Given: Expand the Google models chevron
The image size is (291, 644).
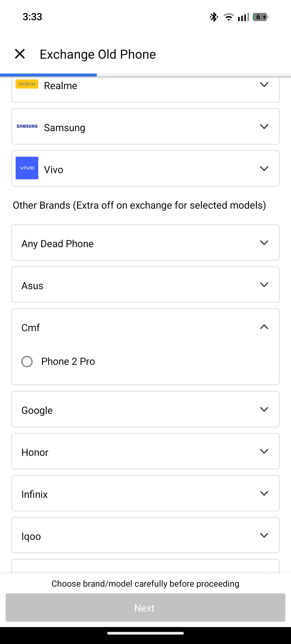Looking at the screenshot, I should pyautogui.click(x=264, y=409).
